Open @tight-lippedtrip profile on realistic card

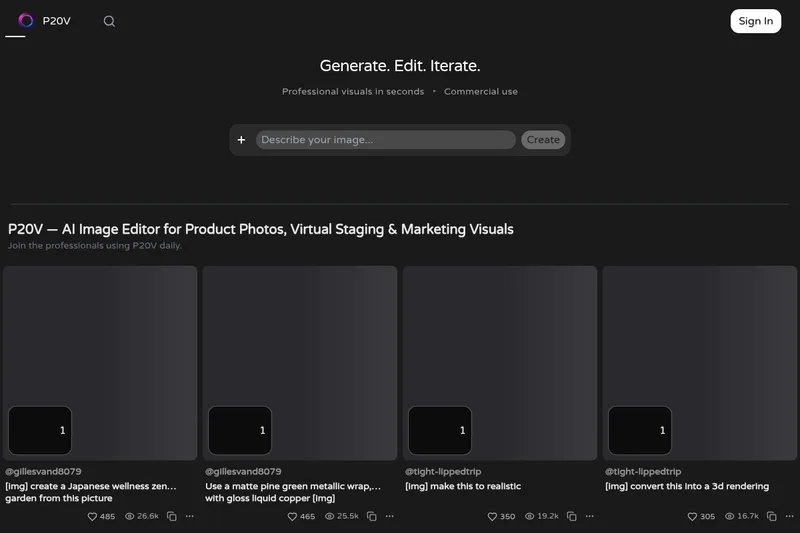[443, 472]
